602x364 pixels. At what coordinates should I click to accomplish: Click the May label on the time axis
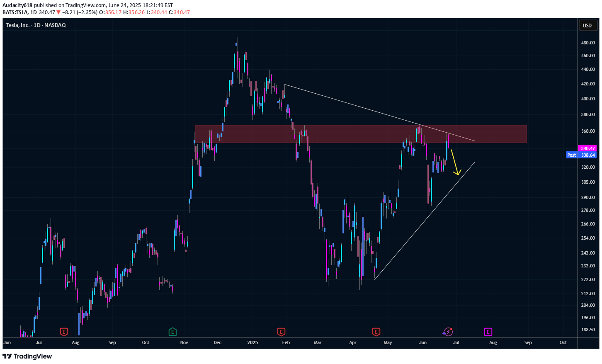pos(388,342)
